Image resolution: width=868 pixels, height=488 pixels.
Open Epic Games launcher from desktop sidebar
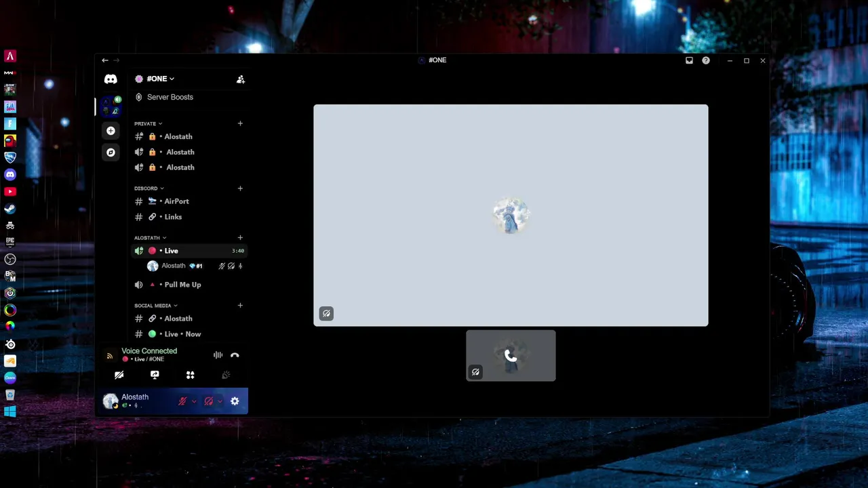(x=10, y=242)
